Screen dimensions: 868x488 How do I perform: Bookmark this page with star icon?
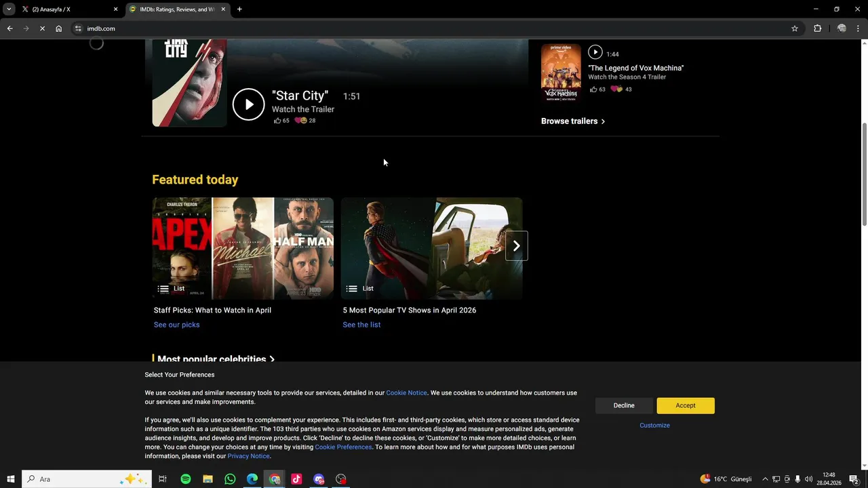click(x=795, y=28)
